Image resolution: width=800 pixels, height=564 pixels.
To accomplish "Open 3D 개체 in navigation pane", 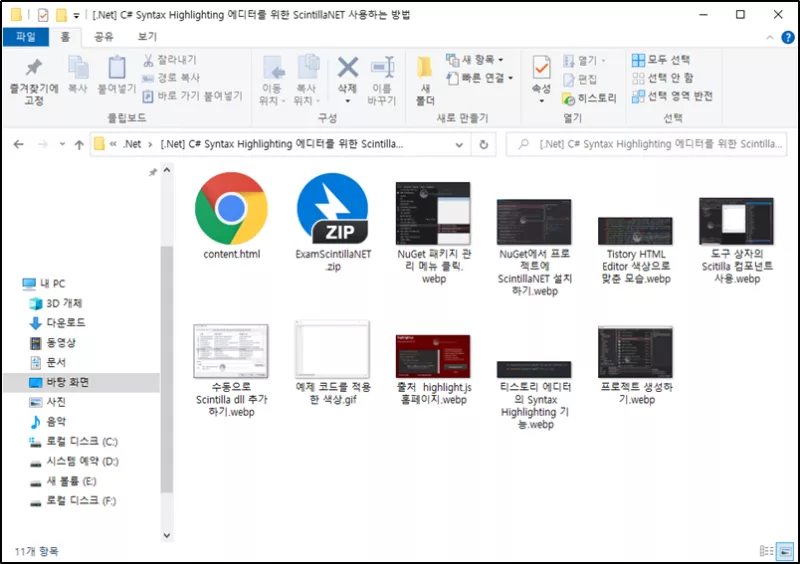I will tap(56, 303).
